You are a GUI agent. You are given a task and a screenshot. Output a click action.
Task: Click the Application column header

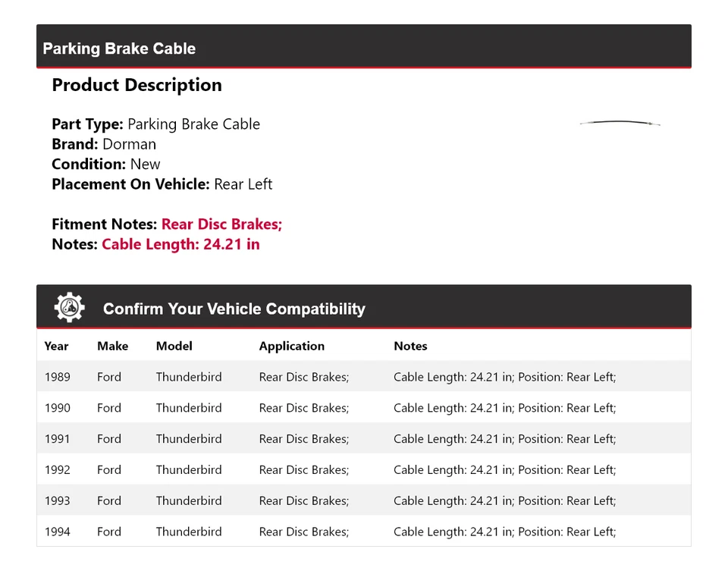291,346
